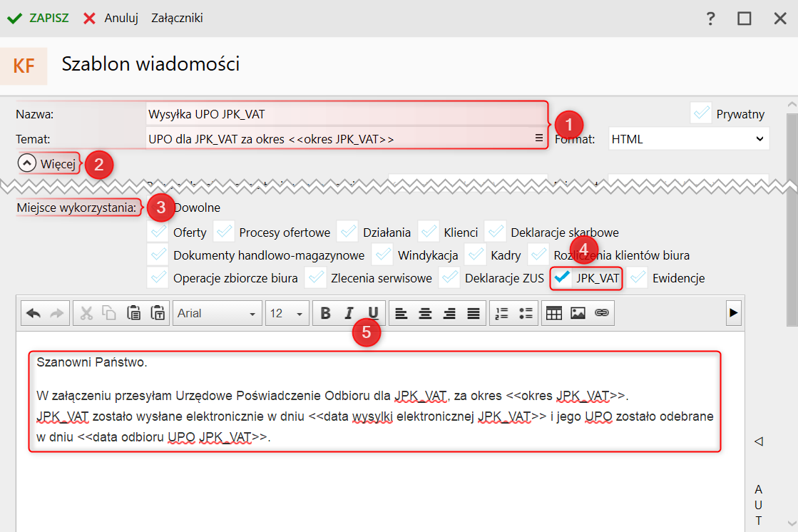Expand the side panel triangle arrow
Viewport: 798px width, 532px height.
click(759, 441)
